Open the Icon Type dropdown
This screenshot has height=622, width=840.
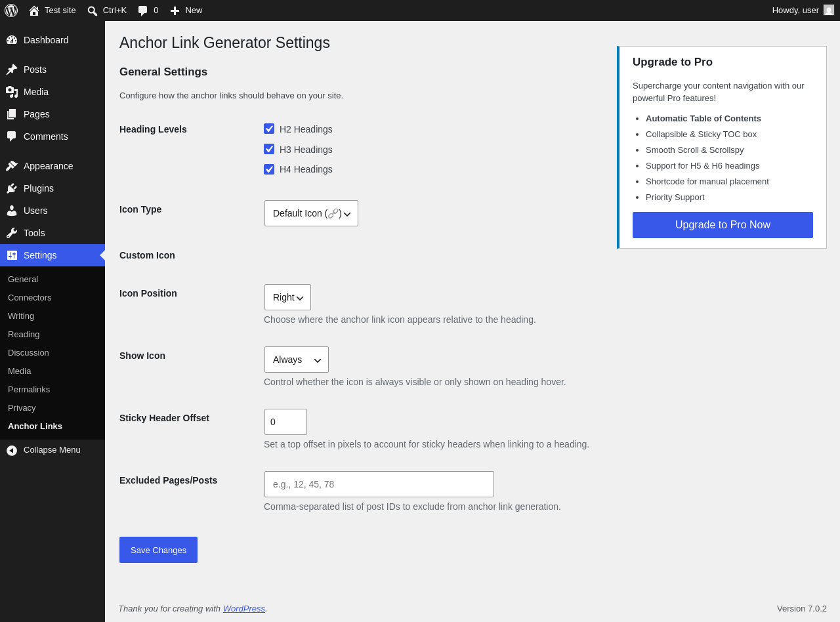click(311, 213)
